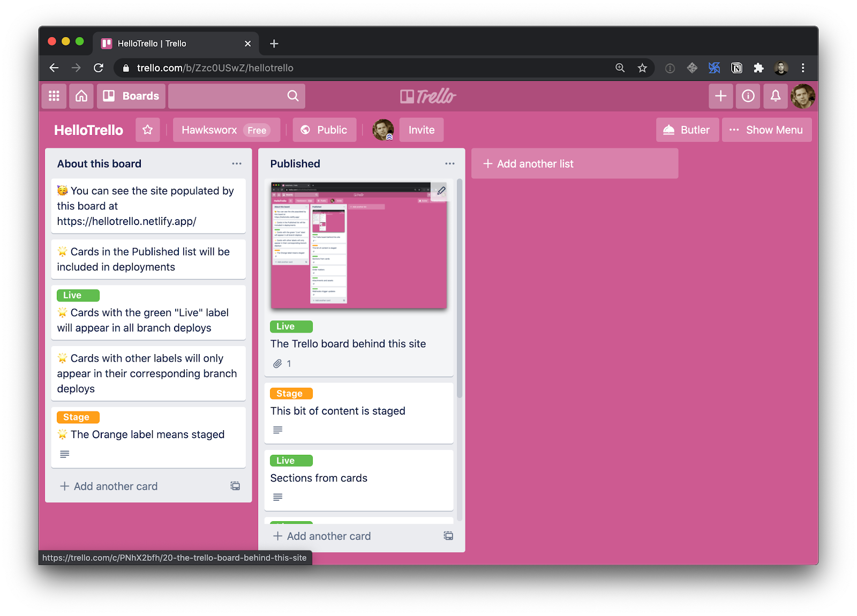Create from template icon in Published list

[448, 536]
